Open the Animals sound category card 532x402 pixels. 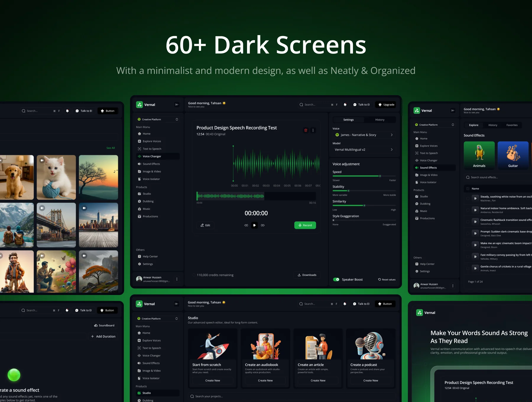tap(479, 155)
